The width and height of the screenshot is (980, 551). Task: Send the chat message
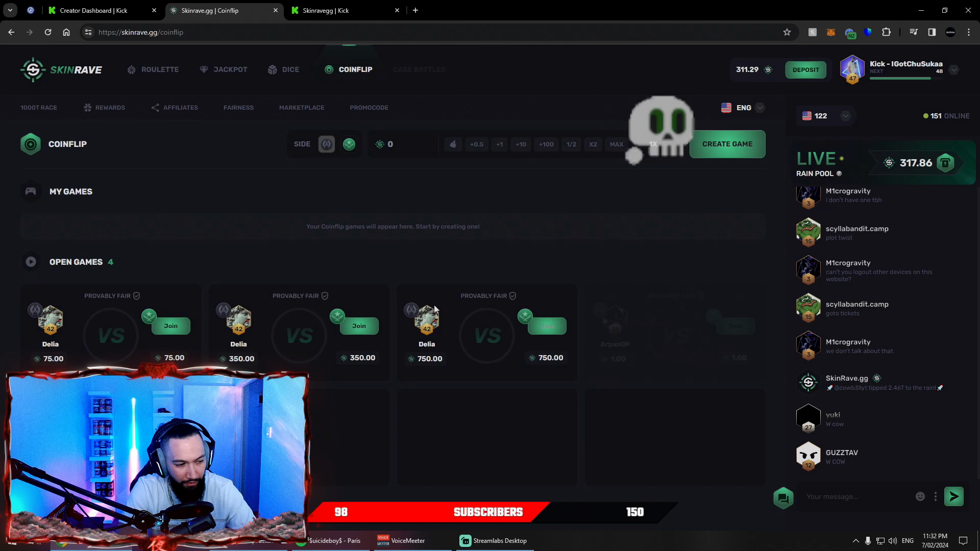(954, 497)
